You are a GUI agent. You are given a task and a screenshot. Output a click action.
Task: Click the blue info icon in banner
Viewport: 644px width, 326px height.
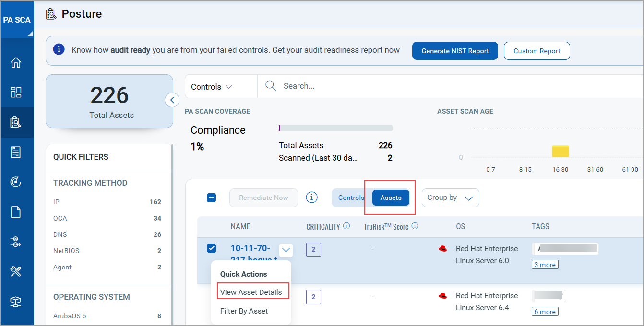pos(59,49)
